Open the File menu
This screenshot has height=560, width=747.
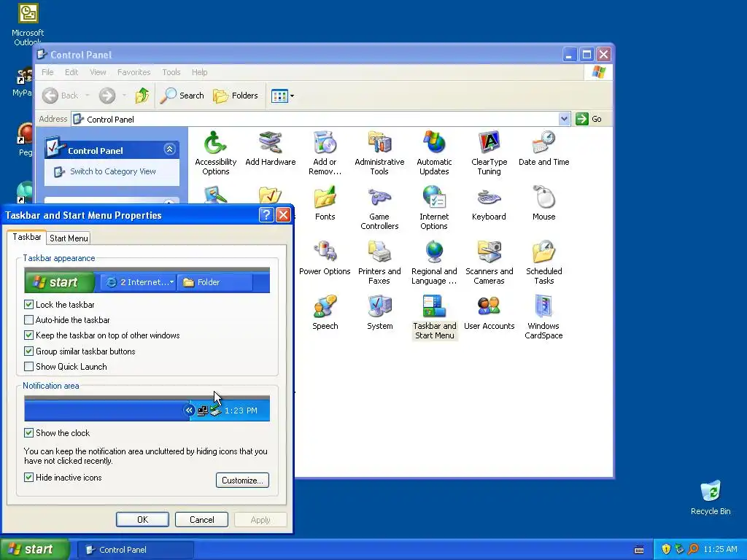[47, 72]
